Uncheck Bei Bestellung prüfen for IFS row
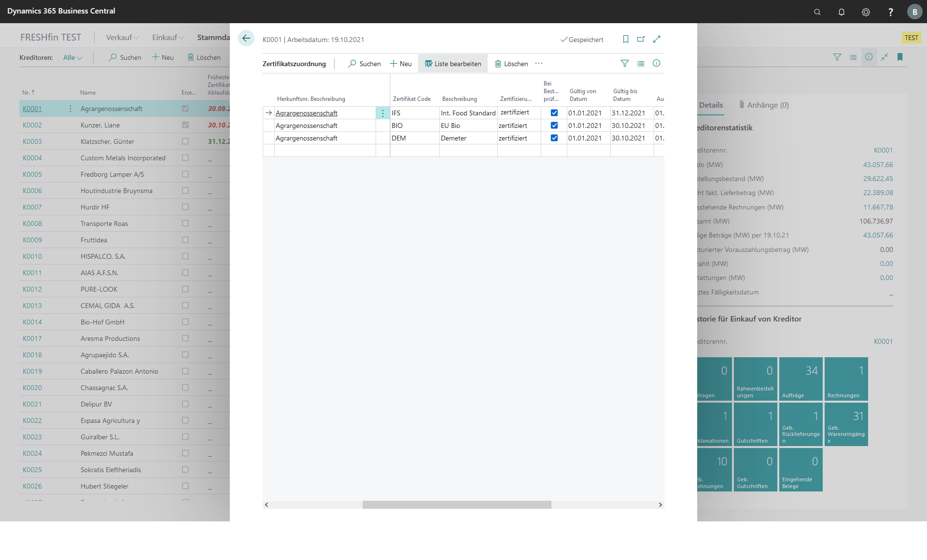This screenshot has height=560, width=927. [554, 113]
